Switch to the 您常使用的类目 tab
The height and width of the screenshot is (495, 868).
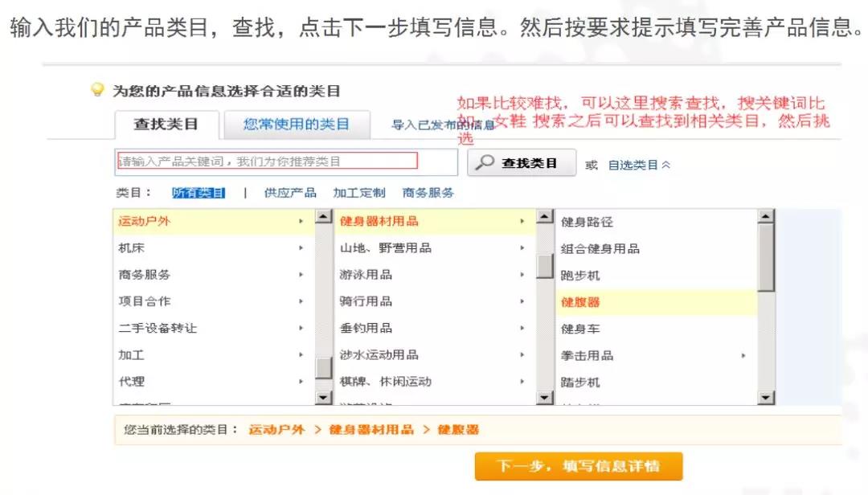tap(297, 125)
